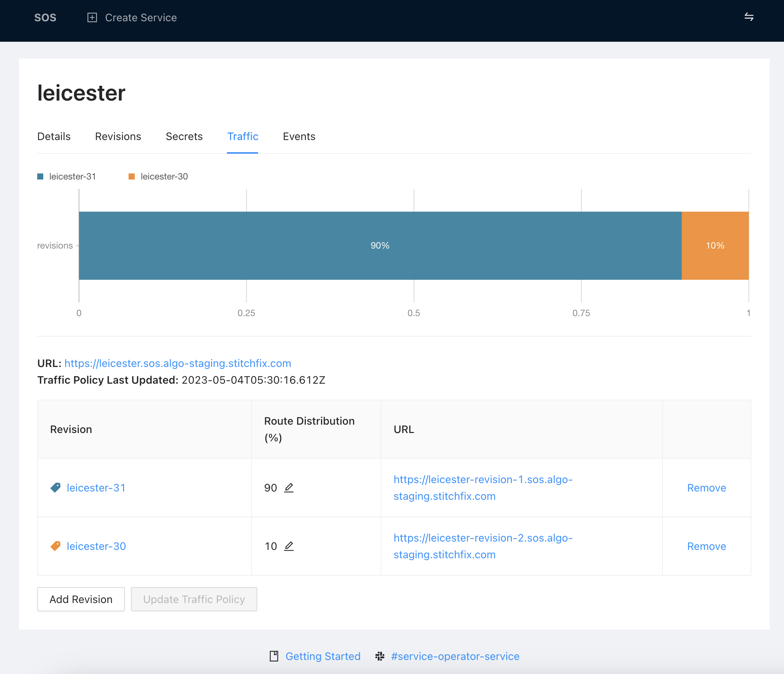Image resolution: width=784 pixels, height=674 pixels.
Task: Open leicester-revision-2 URL link
Action: [x=483, y=546]
